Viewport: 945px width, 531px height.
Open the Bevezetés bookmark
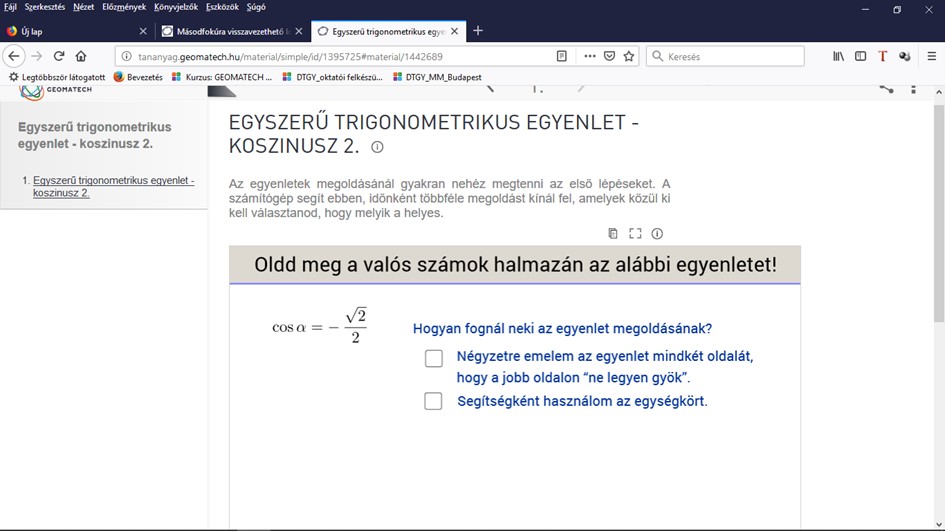tap(138, 77)
